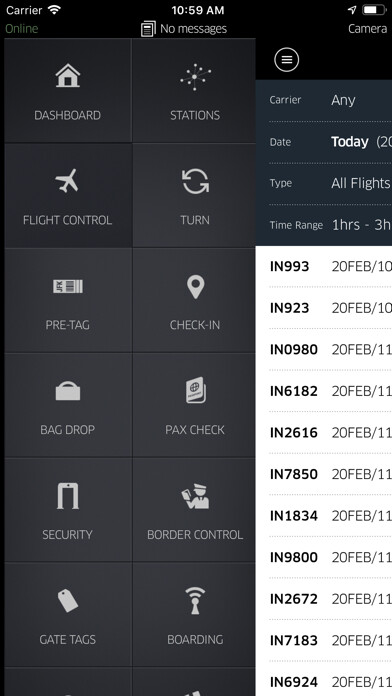Open the Dashboard home icon
Screen dimensions: 392x696
point(67,75)
